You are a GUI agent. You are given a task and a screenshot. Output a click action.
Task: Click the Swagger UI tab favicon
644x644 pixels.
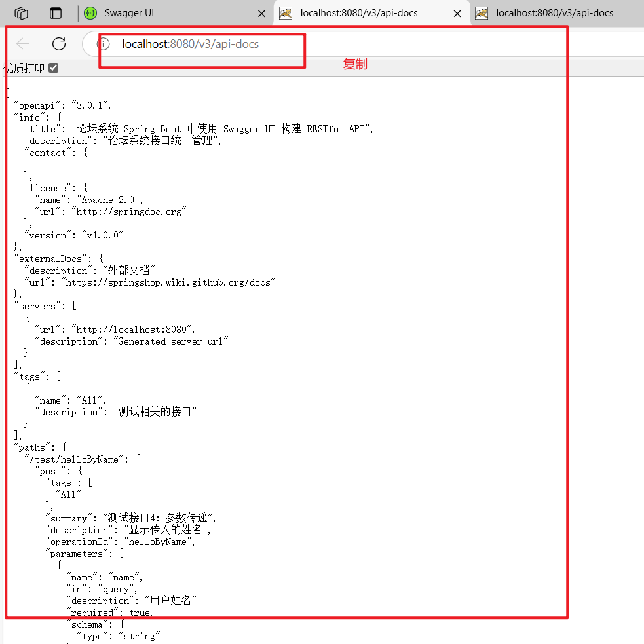click(90, 13)
